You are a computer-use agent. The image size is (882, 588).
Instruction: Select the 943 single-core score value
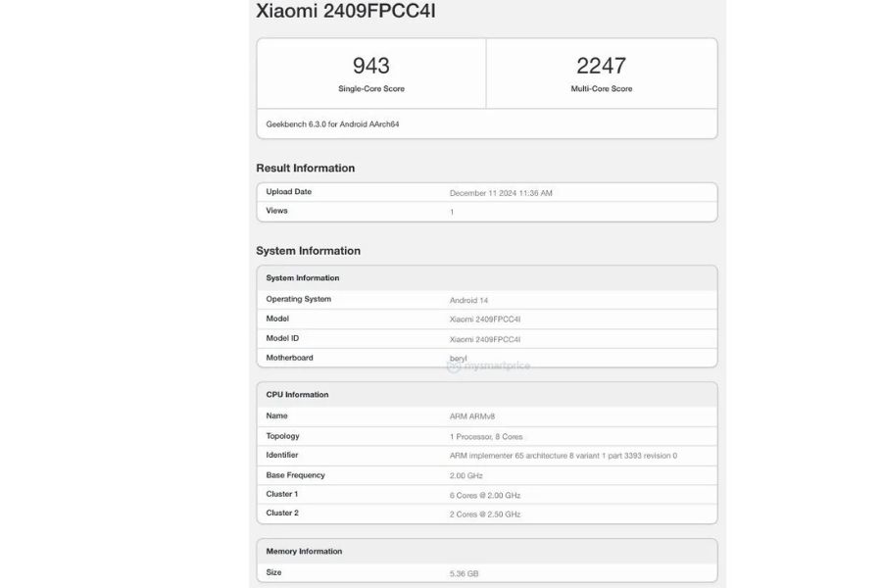point(371,66)
